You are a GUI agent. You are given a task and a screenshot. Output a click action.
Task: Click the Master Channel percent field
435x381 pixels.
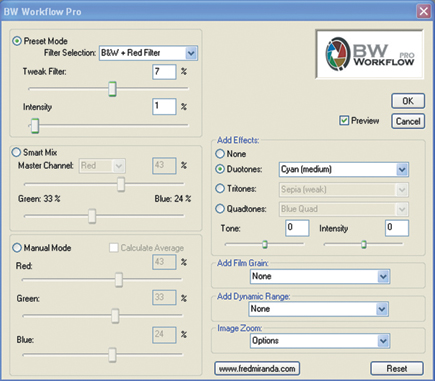(x=164, y=166)
